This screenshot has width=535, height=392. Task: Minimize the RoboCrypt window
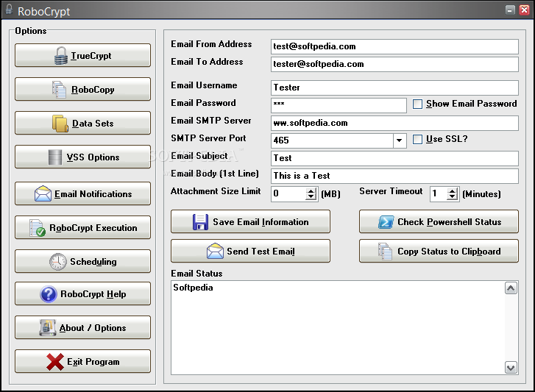(x=510, y=10)
